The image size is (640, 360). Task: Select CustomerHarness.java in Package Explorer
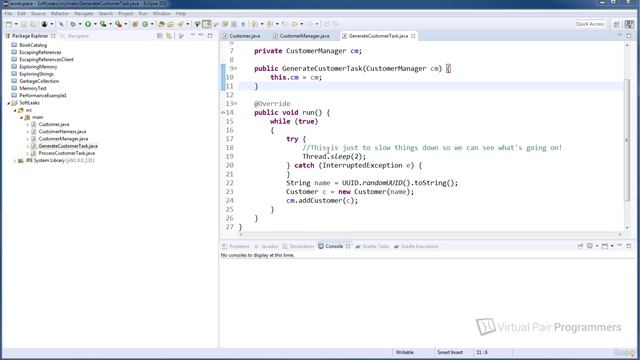click(62, 132)
